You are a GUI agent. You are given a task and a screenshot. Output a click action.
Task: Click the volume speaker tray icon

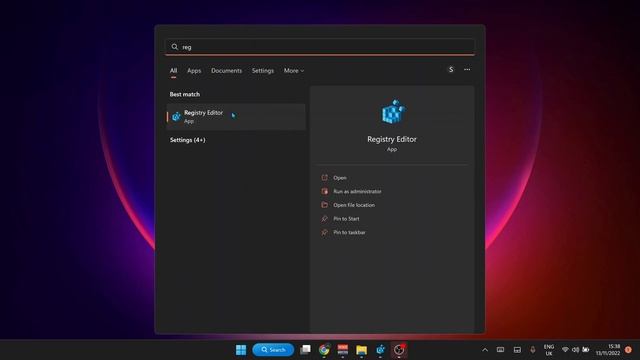(x=576, y=350)
